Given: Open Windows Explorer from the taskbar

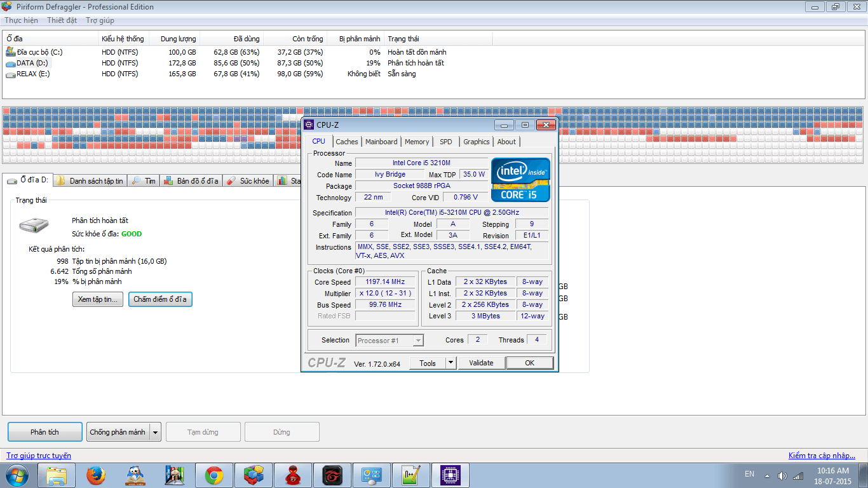Looking at the screenshot, I should [x=57, y=475].
